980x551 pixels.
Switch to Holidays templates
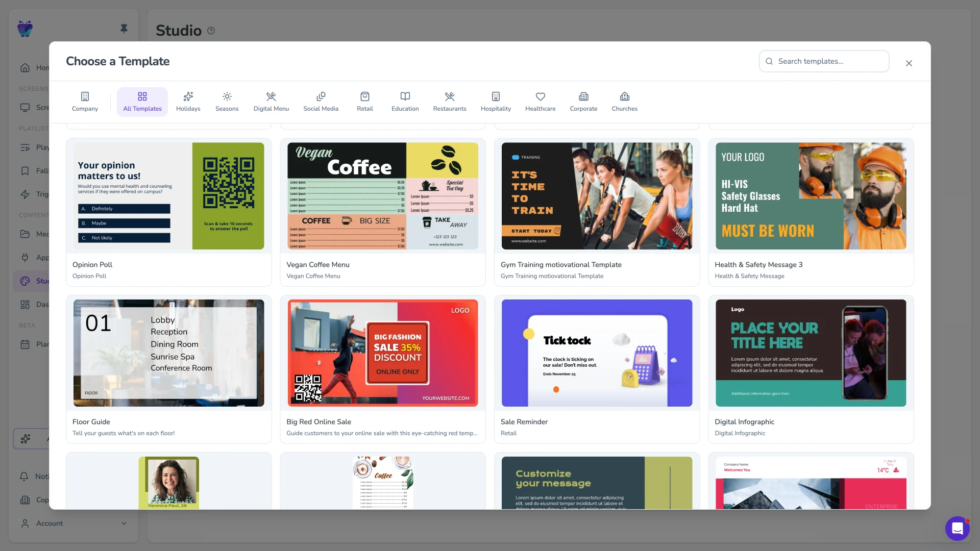pos(188,102)
